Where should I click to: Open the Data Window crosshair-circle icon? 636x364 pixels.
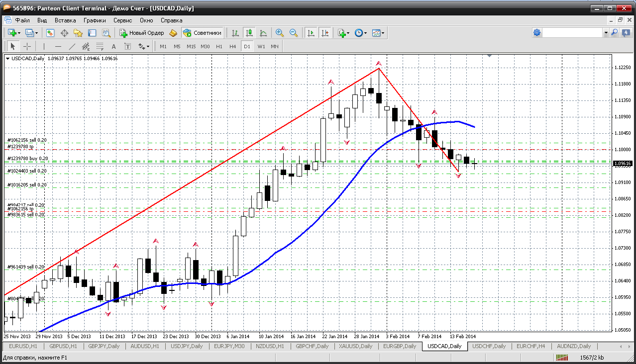coord(64,33)
